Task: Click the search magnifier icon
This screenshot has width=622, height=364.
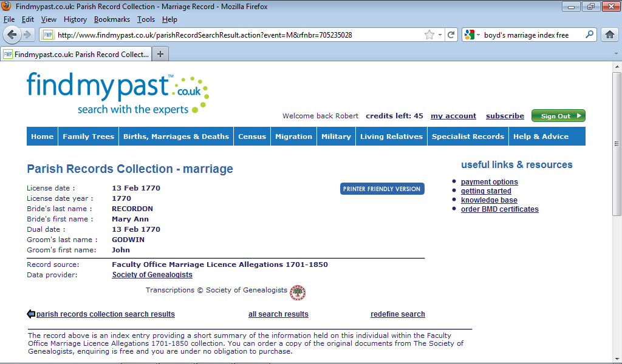Action: click(589, 35)
